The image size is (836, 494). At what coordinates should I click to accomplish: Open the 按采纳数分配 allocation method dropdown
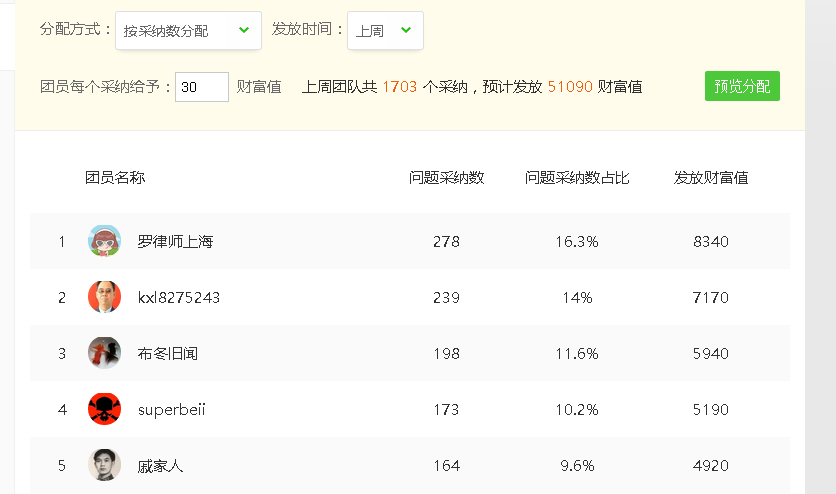click(188, 30)
